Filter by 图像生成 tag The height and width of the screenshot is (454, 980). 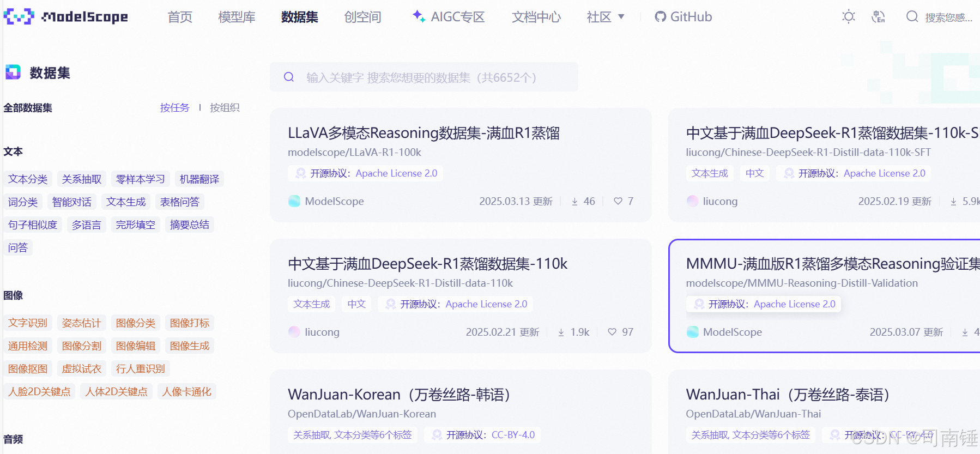[190, 346]
